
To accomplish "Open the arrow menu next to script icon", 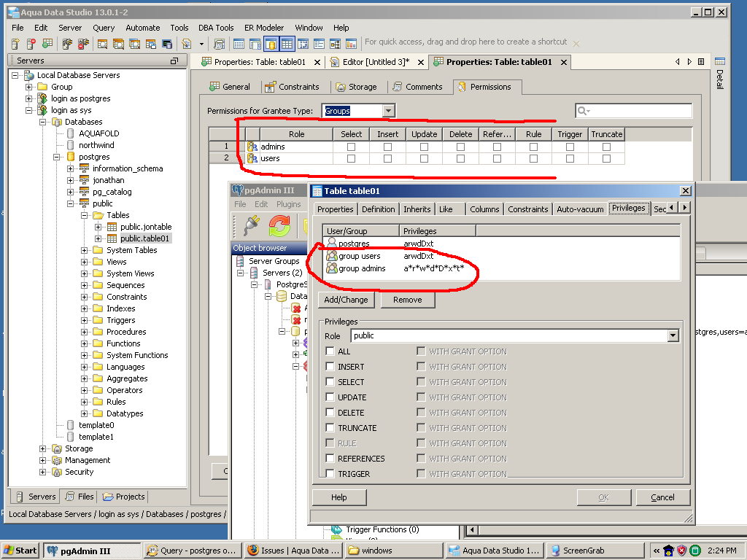I will coord(201,44).
